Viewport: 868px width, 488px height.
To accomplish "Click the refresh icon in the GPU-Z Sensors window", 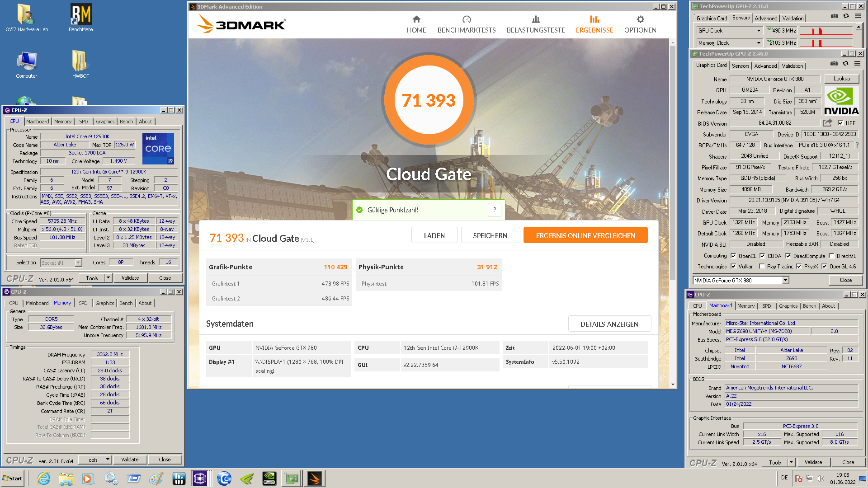I will tap(846, 16).
